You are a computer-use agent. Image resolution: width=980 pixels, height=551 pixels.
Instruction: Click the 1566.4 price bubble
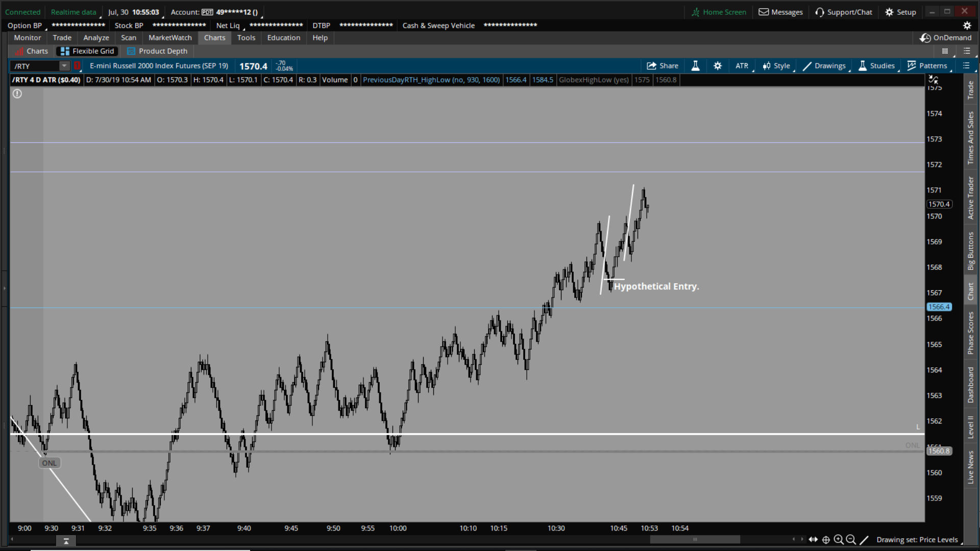(x=939, y=307)
